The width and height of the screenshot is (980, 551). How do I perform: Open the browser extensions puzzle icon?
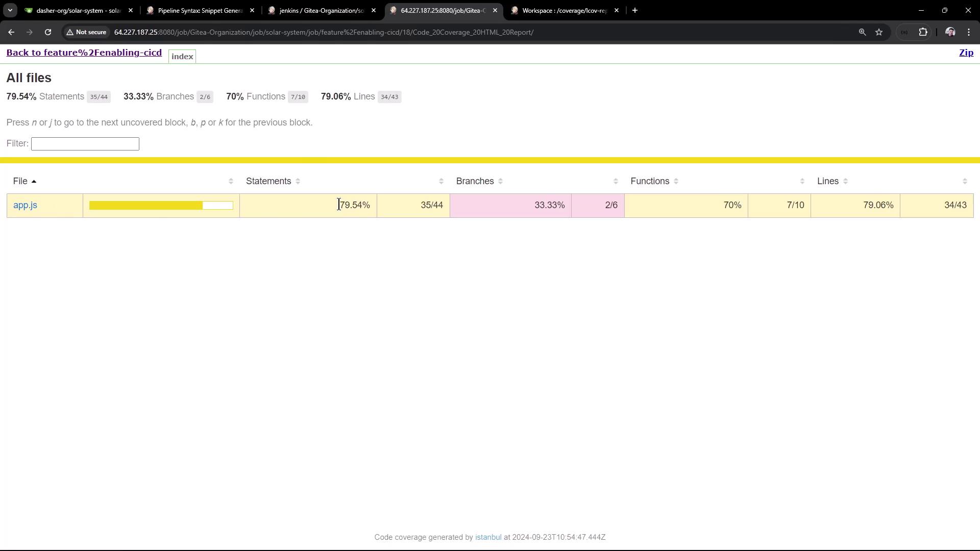[x=923, y=32]
